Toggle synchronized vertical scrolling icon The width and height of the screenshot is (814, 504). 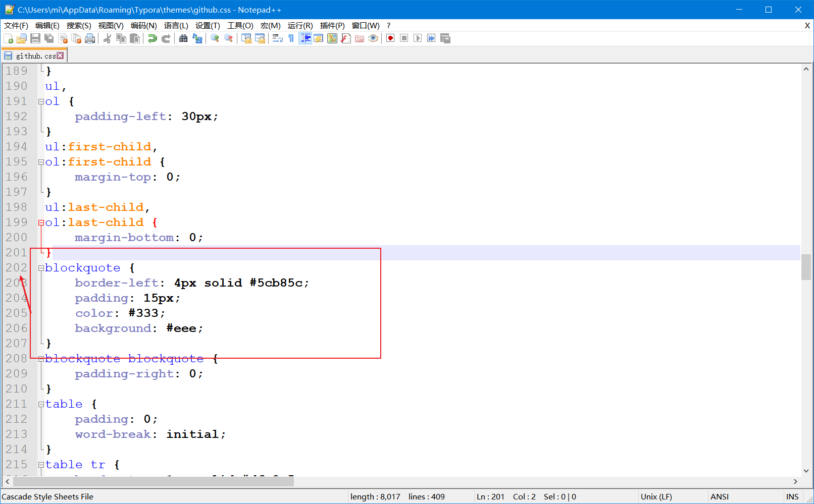click(x=246, y=38)
